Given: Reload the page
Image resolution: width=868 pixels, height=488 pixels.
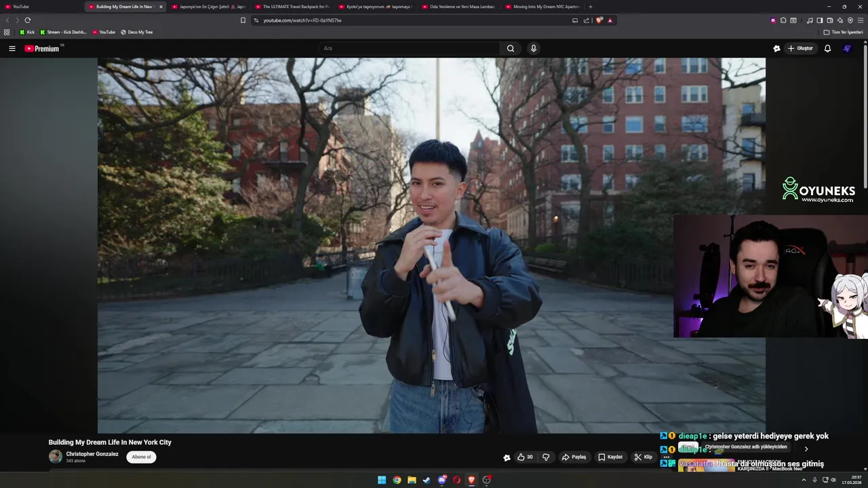Looking at the screenshot, I should coord(28,20).
